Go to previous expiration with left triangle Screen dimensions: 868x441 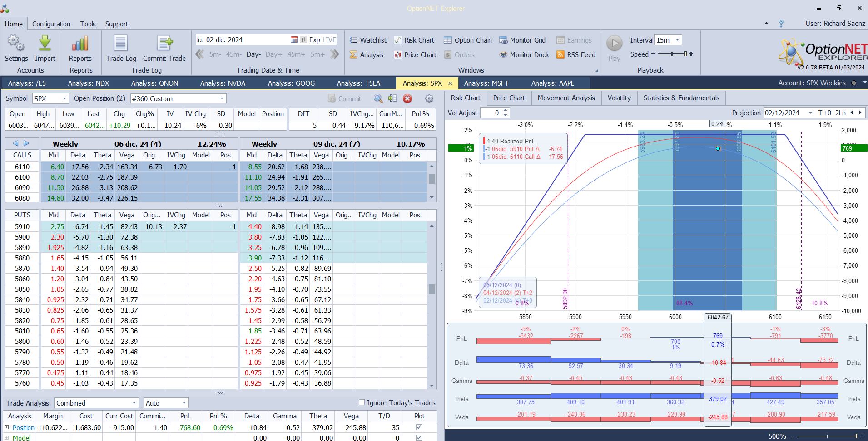(x=15, y=143)
